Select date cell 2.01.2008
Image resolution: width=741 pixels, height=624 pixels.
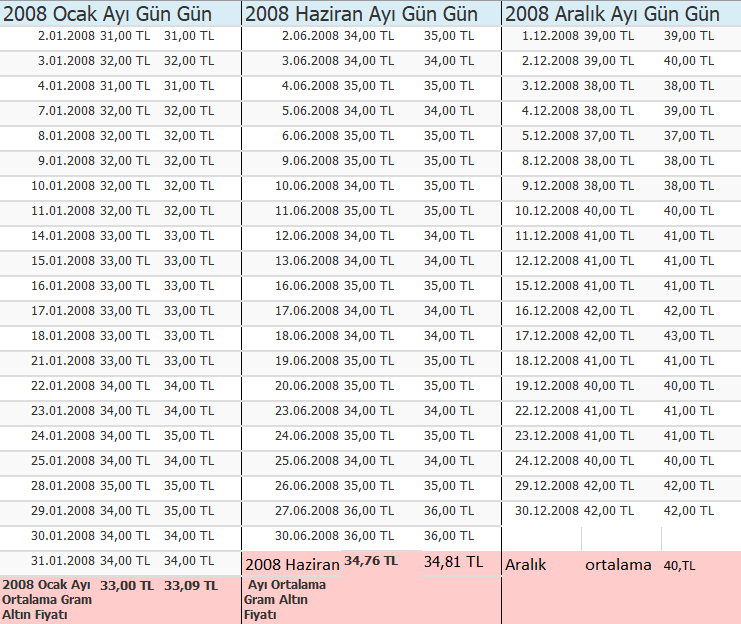point(66,36)
